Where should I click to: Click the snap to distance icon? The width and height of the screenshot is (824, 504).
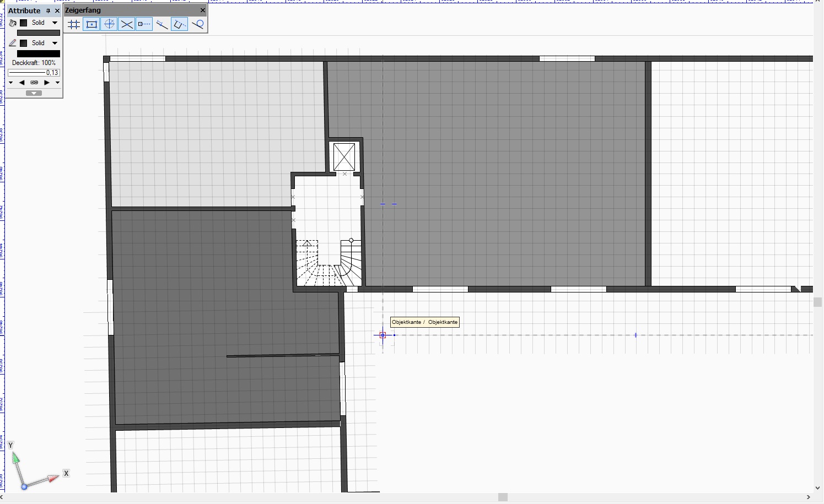click(x=162, y=24)
